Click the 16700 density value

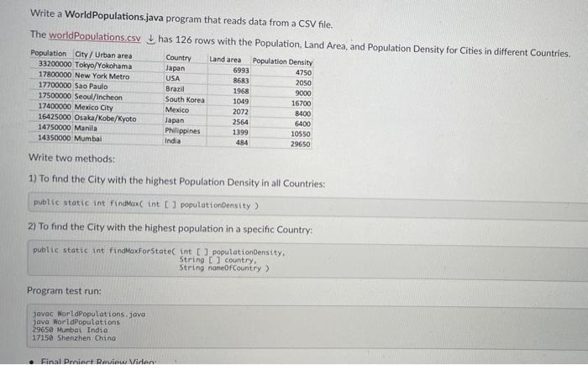tap(301, 103)
